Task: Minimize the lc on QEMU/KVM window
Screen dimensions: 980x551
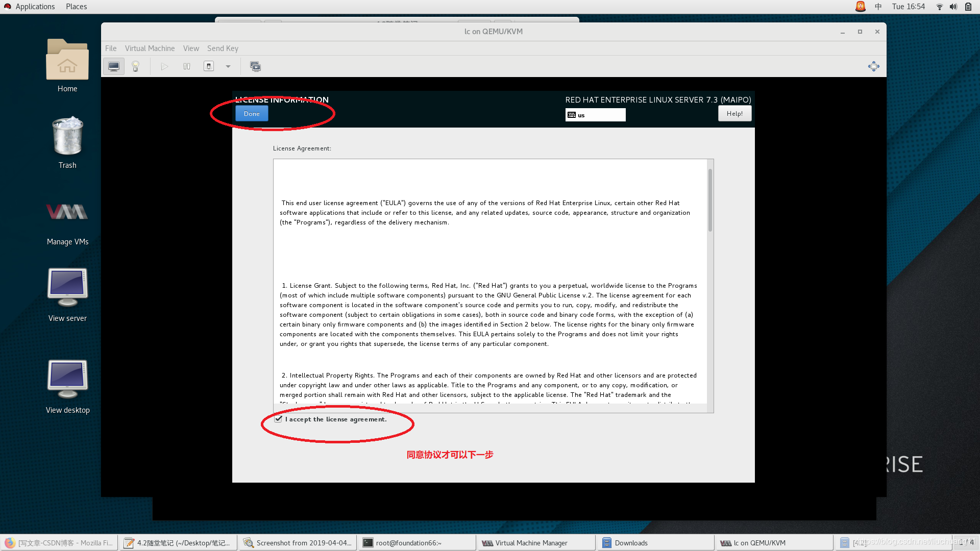Action: coord(843,32)
